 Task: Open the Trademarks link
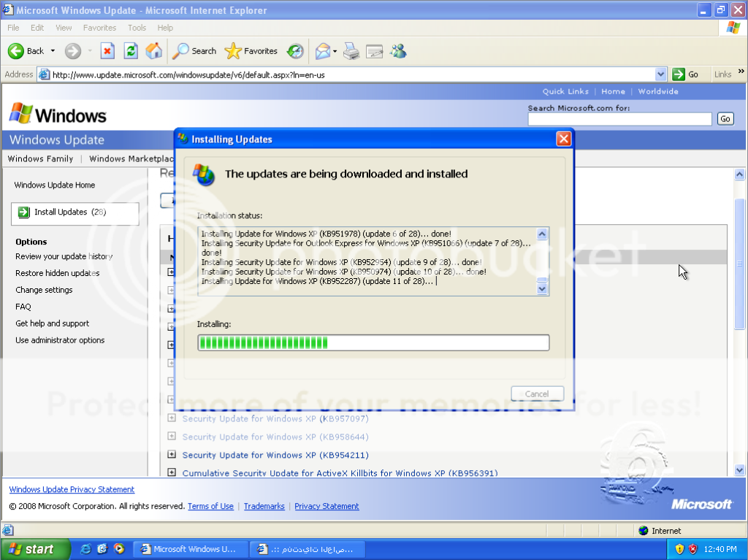click(264, 506)
